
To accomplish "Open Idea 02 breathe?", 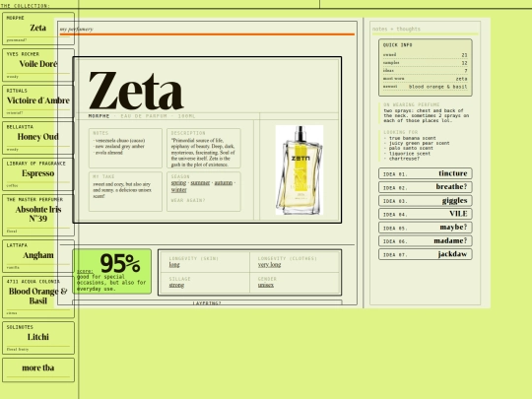I will (x=426, y=187).
